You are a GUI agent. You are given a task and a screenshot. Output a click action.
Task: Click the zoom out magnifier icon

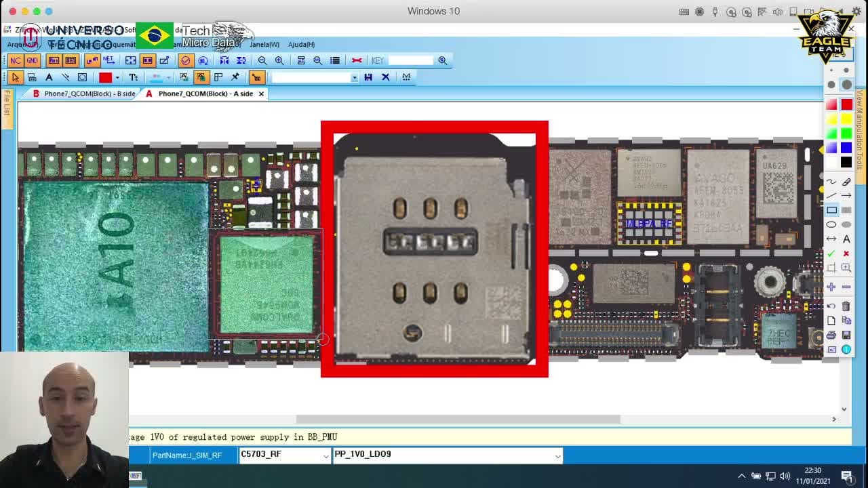click(x=262, y=60)
